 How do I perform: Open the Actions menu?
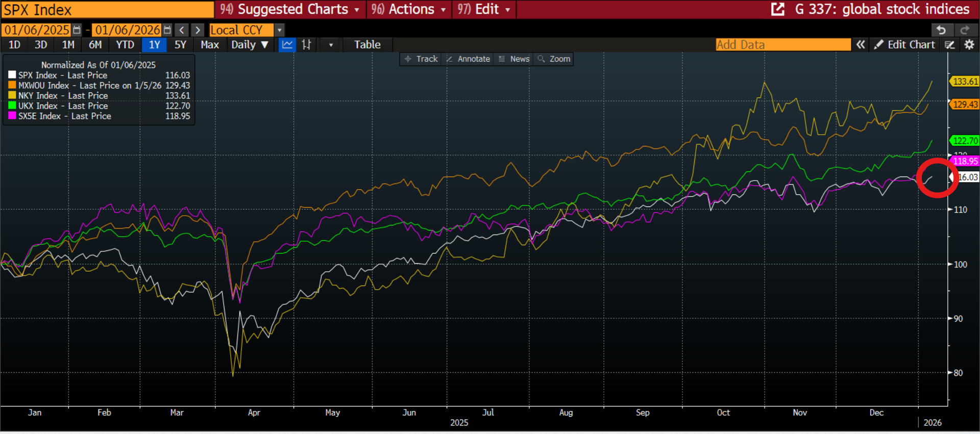point(409,9)
